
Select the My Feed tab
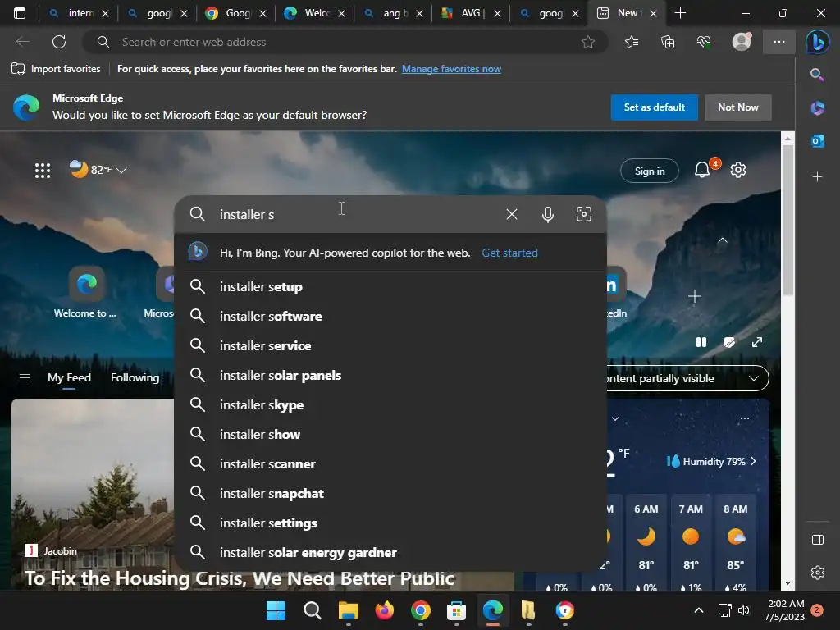[x=69, y=377]
